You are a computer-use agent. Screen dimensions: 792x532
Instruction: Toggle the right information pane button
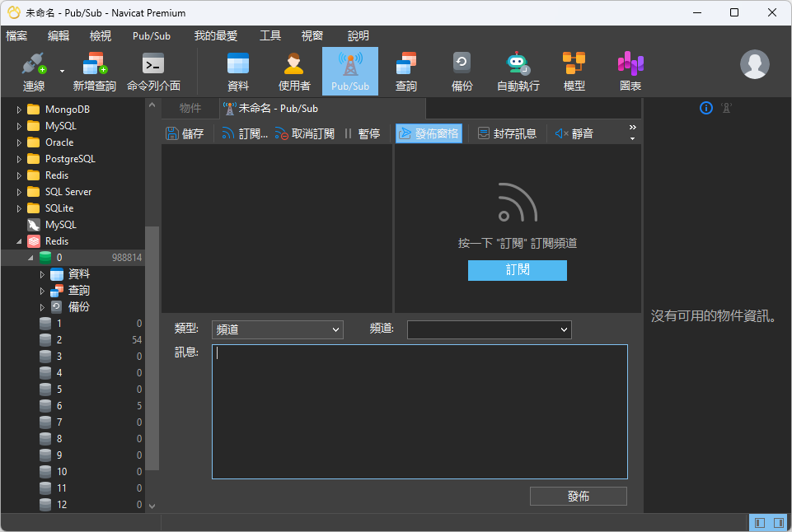coord(778,523)
